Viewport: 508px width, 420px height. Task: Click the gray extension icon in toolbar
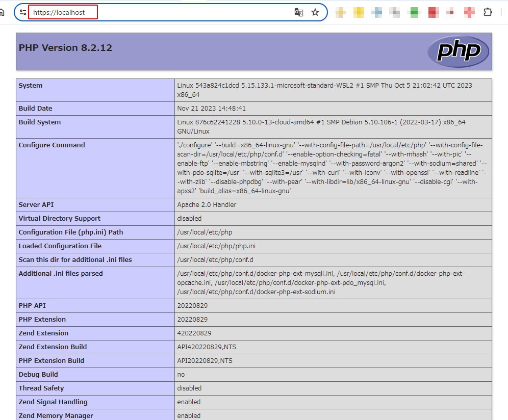[395, 12]
